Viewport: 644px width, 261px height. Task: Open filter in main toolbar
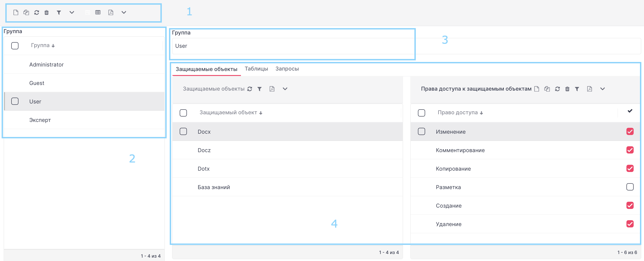pos(59,13)
